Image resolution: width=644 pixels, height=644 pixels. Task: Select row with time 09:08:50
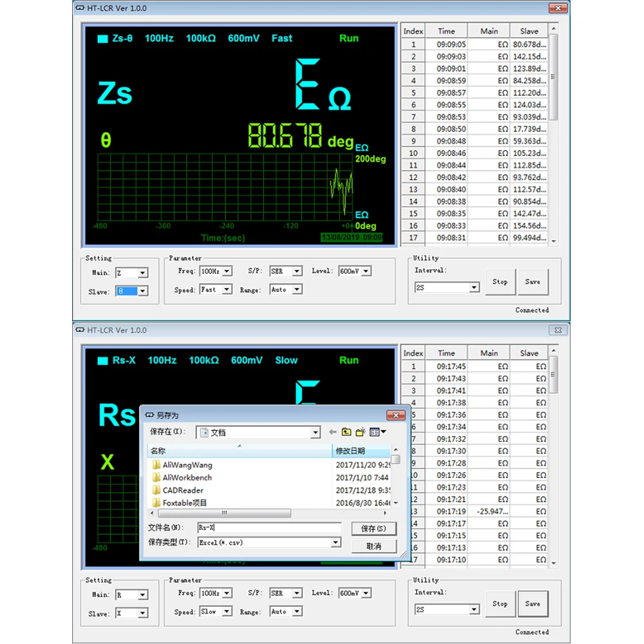(x=475, y=129)
